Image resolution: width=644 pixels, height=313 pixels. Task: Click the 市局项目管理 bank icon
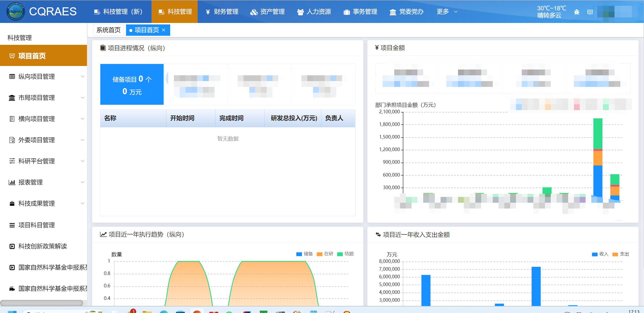tap(12, 98)
